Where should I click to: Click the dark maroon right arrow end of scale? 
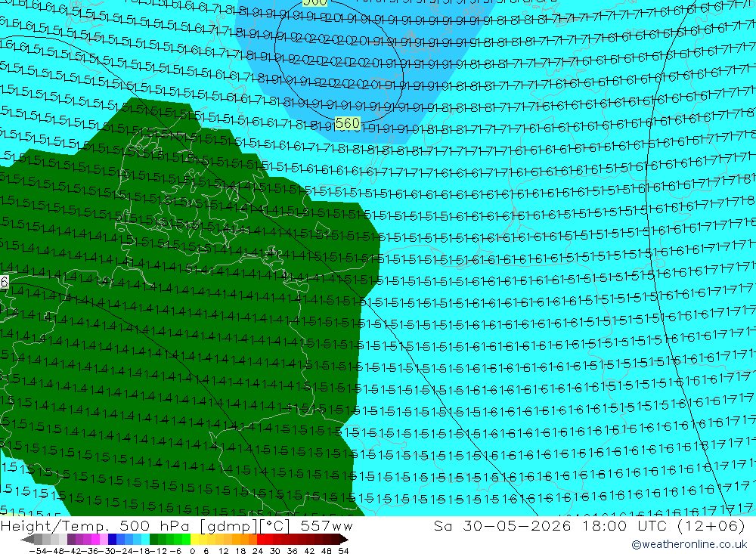pyautogui.click(x=343, y=539)
